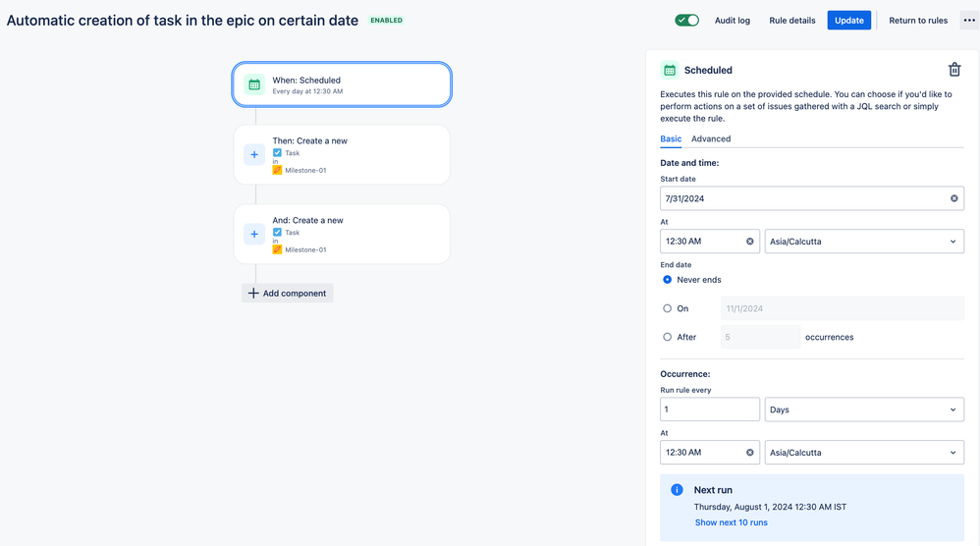Click Milestone-01 text in And card
The width and height of the screenshot is (980, 546).
305,249
